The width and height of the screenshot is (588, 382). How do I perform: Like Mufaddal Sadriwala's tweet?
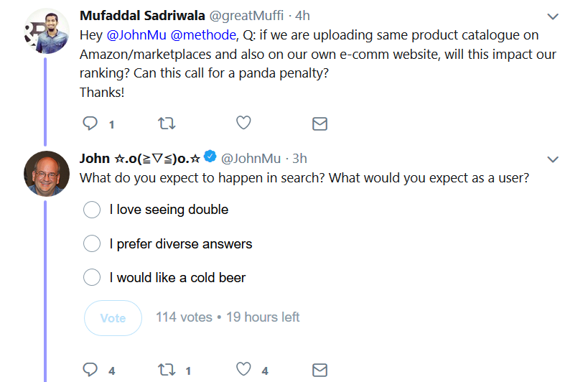(x=243, y=124)
